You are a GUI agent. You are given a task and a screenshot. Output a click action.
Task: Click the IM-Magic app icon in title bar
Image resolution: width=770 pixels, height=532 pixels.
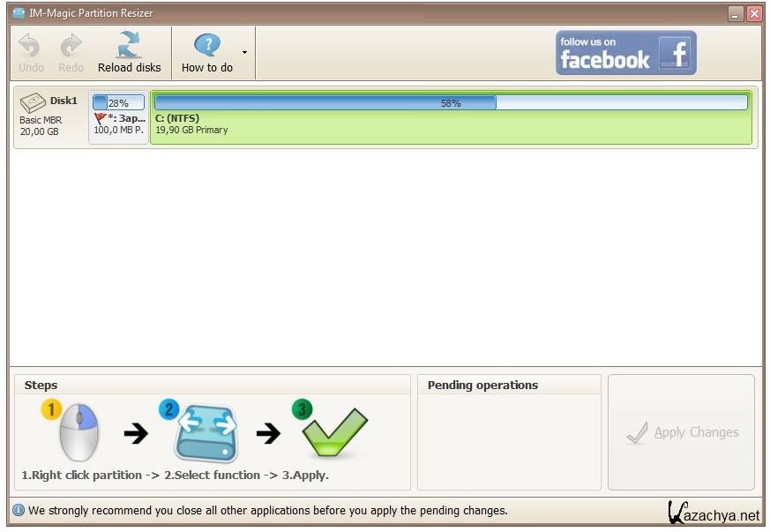[x=19, y=13]
